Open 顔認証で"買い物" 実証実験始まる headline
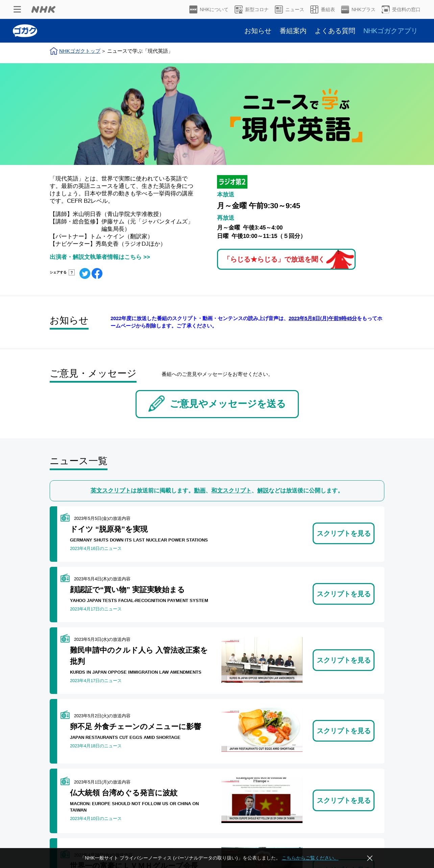 coord(127,589)
